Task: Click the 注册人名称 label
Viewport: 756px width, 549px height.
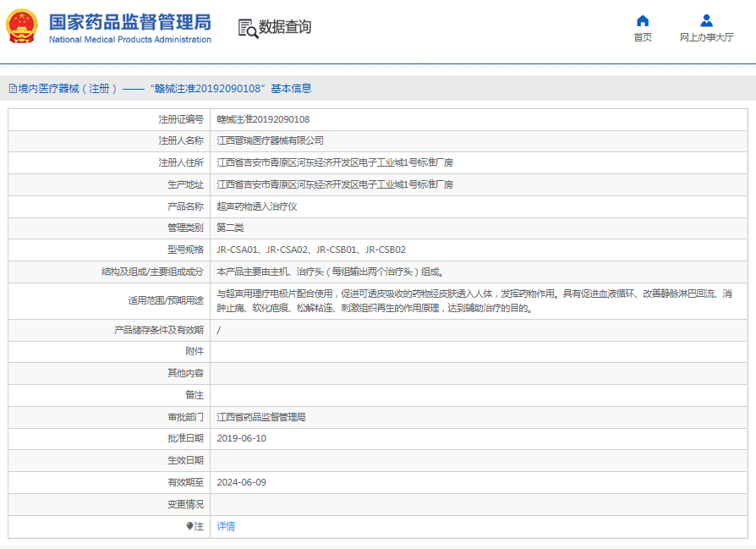Action: [x=181, y=140]
